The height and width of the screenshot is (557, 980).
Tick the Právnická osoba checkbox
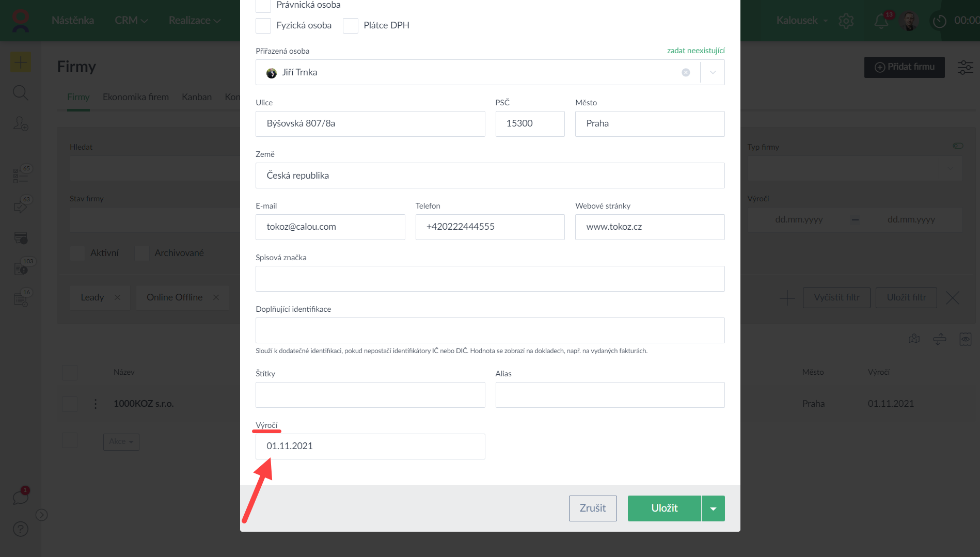click(263, 5)
